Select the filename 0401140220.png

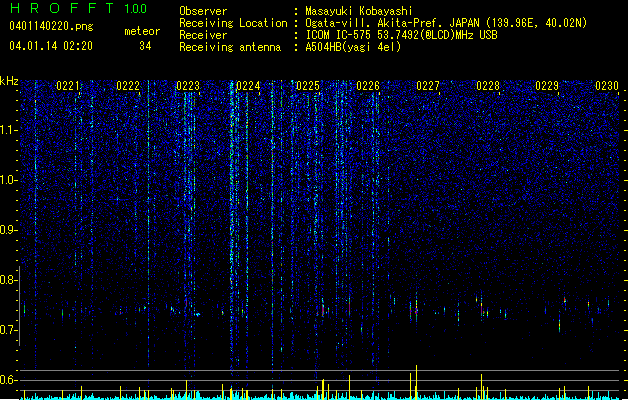click(51, 26)
